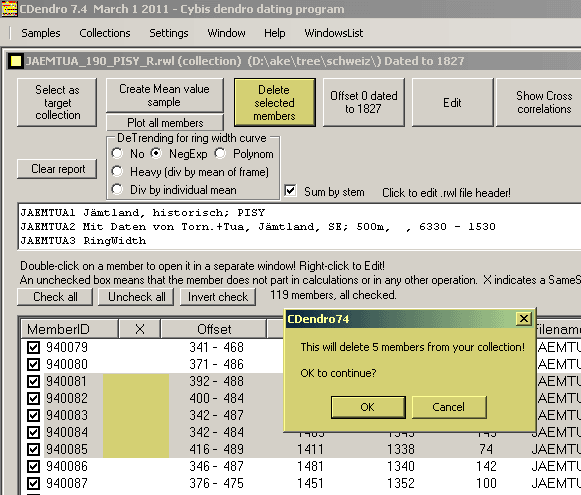This screenshot has width=581, height=495.
Task: Click value 1481 in member 940086 row
Action: [310, 466]
